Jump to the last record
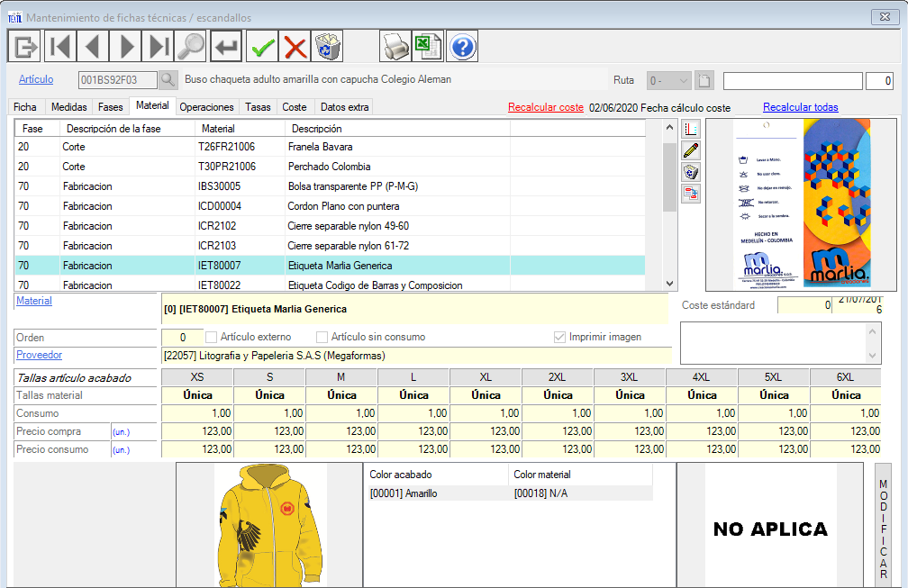908x588 pixels. pyautogui.click(x=159, y=46)
